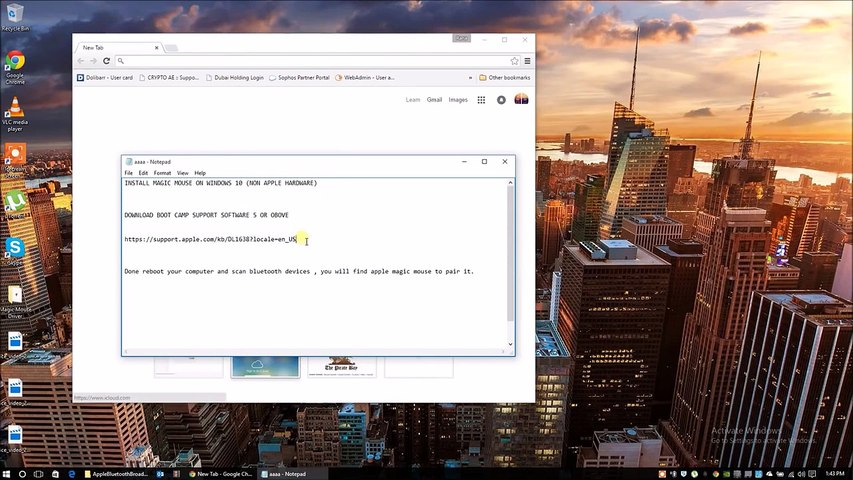Click the 'INSTALL MAGIC MOUSE ON WINDOWS 10' line

pyautogui.click(x=220, y=183)
